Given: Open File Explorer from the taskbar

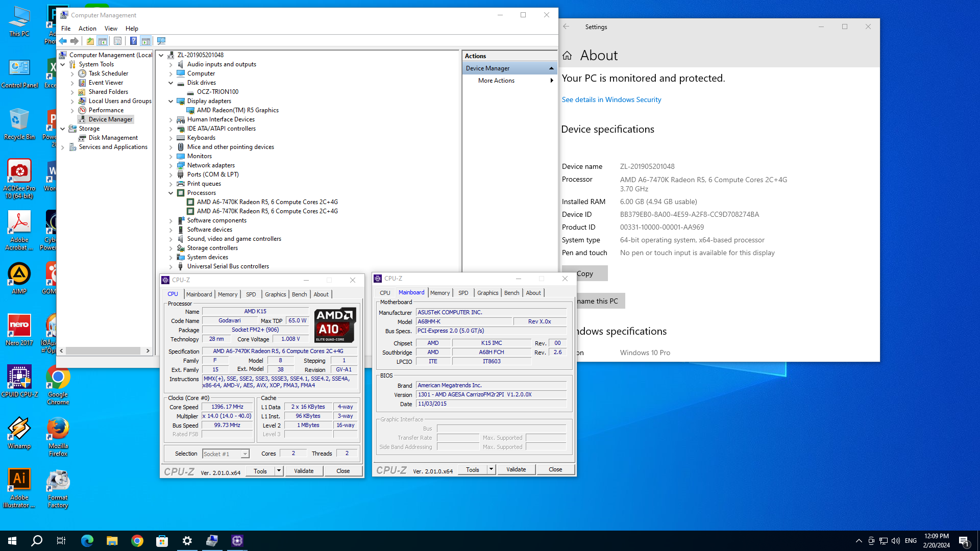Looking at the screenshot, I should click(x=112, y=541).
